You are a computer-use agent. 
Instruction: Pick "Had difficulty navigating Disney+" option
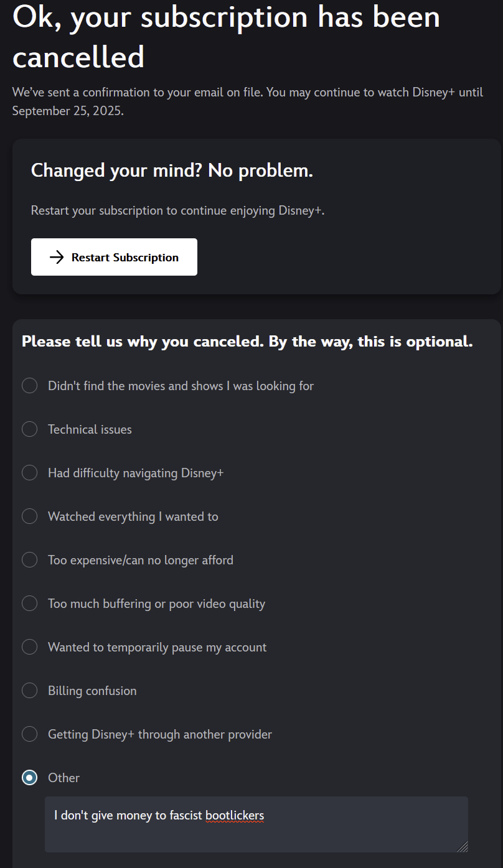pos(30,473)
